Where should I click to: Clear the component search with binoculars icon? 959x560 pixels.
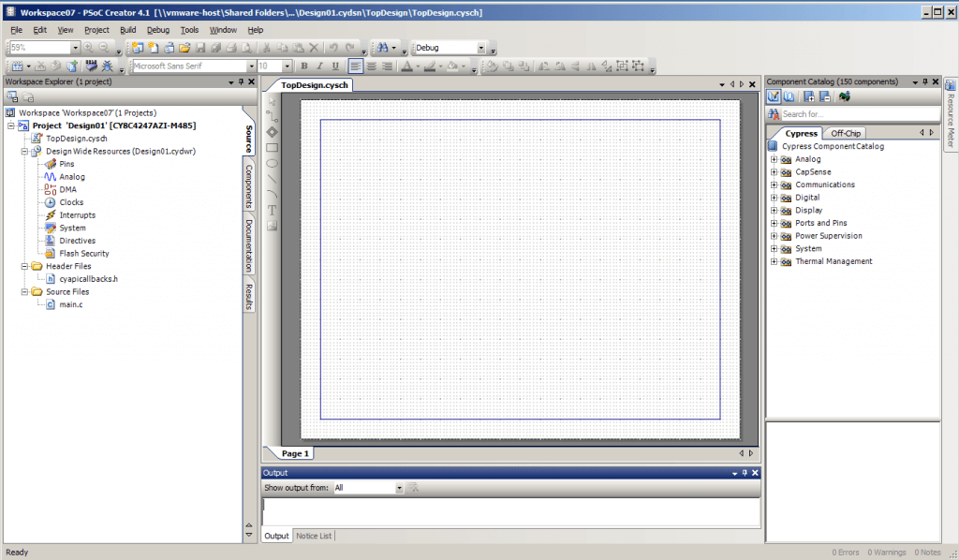coord(774,114)
